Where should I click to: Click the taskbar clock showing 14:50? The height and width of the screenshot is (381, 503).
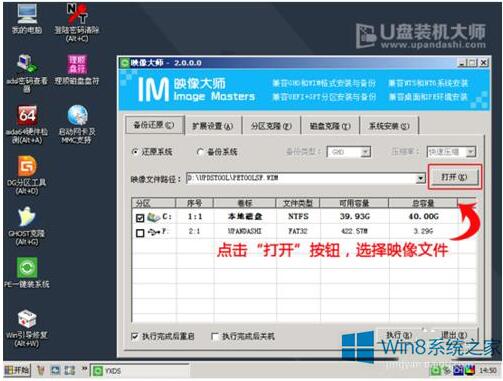click(488, 370)
